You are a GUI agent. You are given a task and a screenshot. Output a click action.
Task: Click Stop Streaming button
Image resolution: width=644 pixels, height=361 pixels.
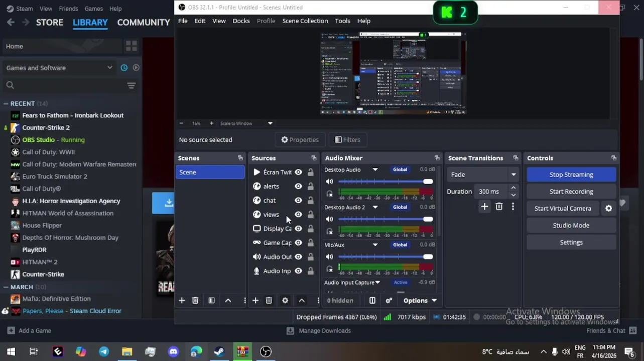point(571,174)
